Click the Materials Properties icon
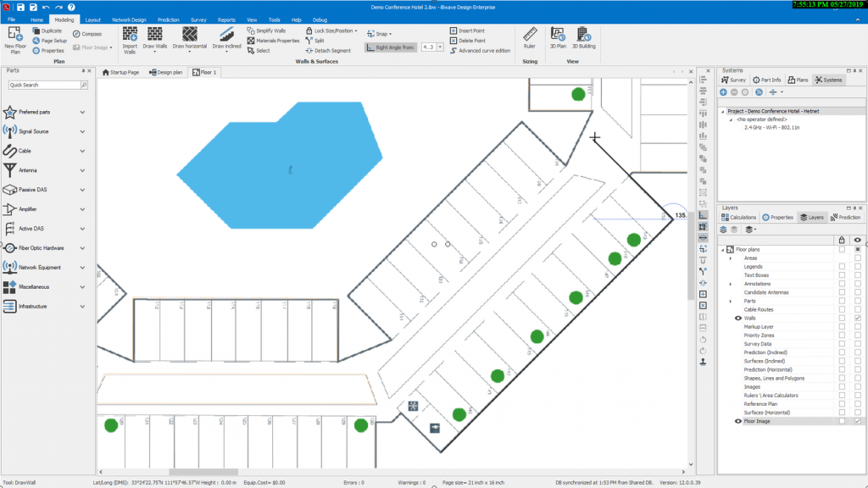Image resolution: width=868 pixels, height=488 pixels. [x=273, y=40]
